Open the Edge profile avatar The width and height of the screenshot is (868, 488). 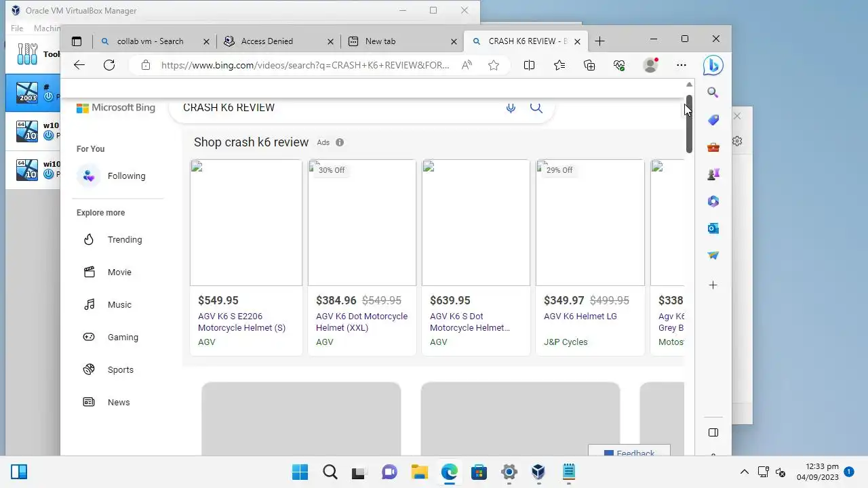(650, 65)
